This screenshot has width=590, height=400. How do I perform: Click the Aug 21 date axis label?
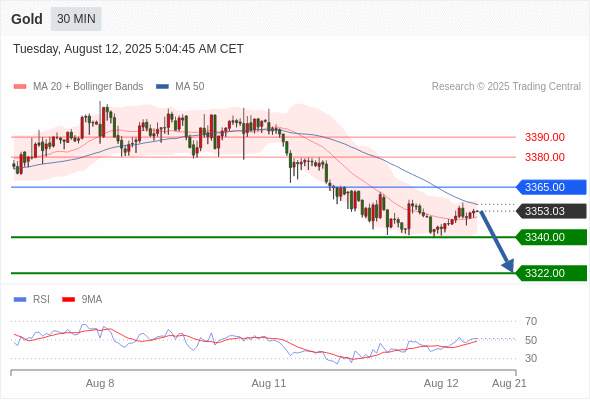[x=509, y=383]
